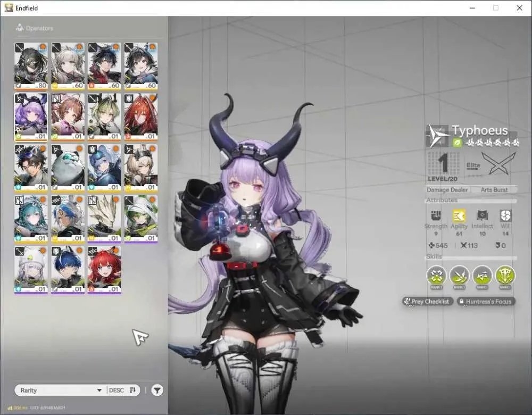Click the Typhoeus operator name
Screen dimensions: 532x415
pyautogui.click(x=480, y=130)
